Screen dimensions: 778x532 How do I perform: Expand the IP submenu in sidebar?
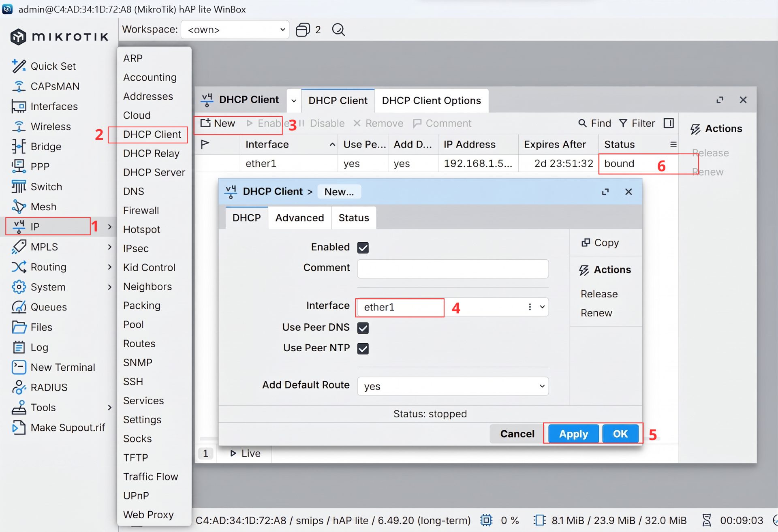pos(109,226)
